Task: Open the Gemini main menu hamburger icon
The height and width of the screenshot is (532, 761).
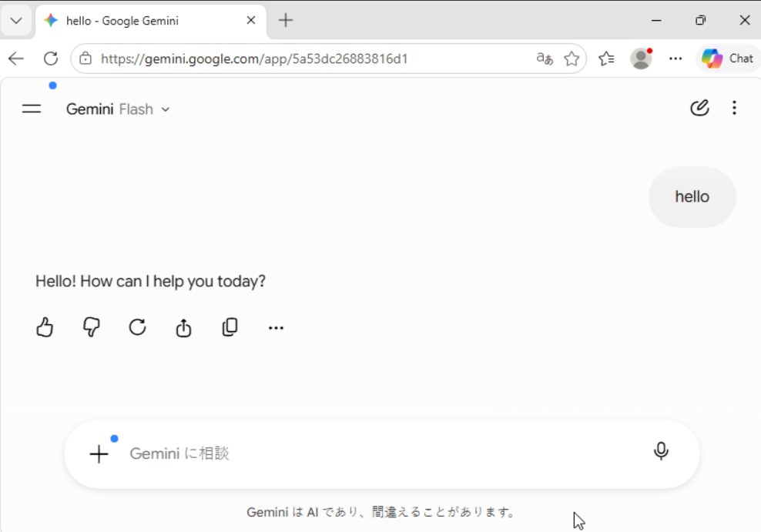Action: coord(32,109)
